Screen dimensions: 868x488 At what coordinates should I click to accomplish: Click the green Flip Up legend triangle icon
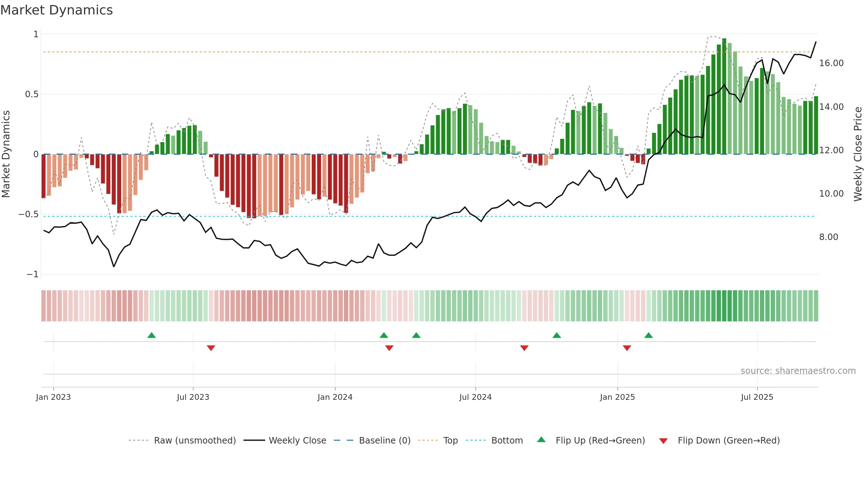pyautogui.click(x=541, y=440)
